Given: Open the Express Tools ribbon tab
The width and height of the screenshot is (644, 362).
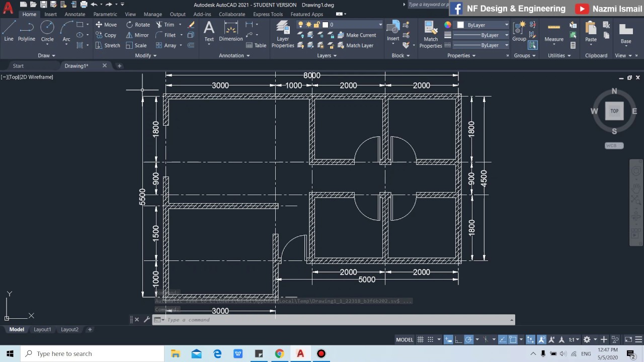Looking at the screenshot, I should (x=268, y=14).
